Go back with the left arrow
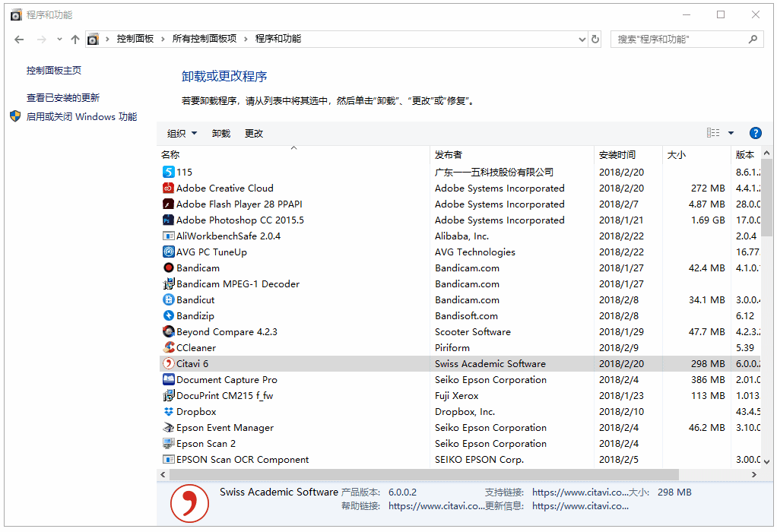The height and width of the screenshot is (532, 777). click(19, 39)
